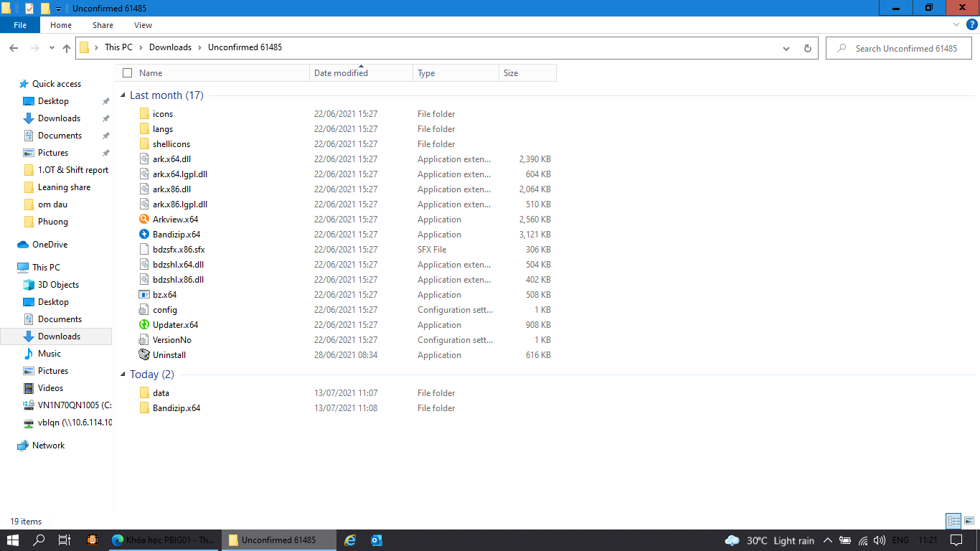
Task: Select the Bandizip.x64 application icon
Action: [x=144, y=235]
